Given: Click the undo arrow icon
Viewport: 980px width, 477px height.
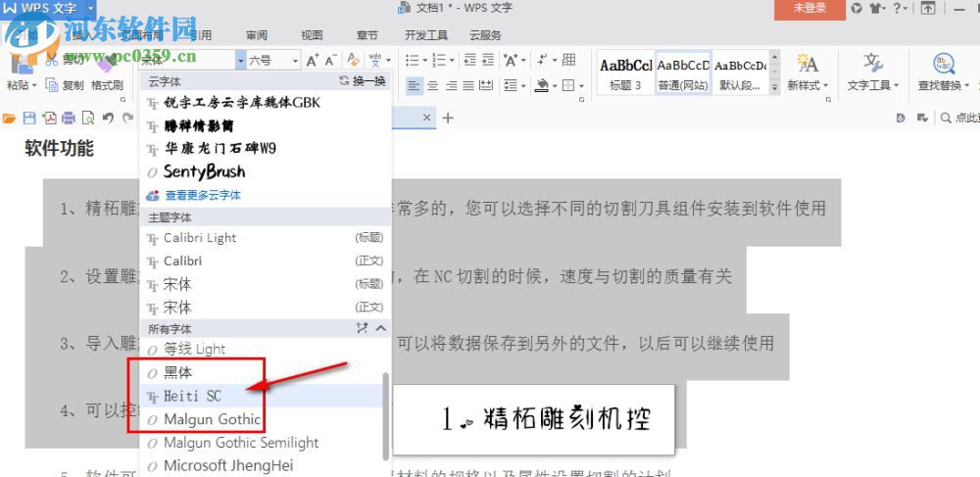Looking at the screenshot, I should (x=108, y=118).
